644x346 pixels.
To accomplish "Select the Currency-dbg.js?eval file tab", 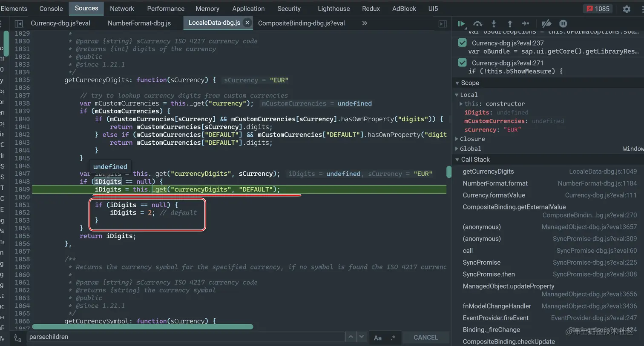I will (x=60, y=23).
